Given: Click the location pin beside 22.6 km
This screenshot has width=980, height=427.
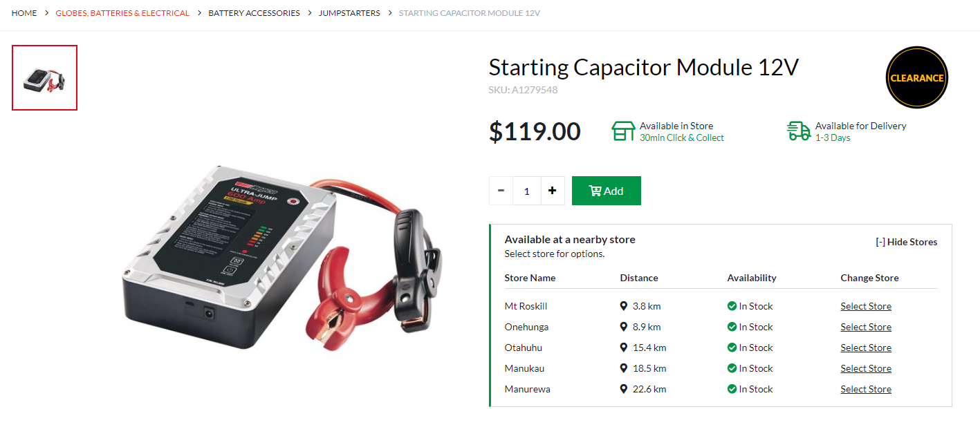Looking at the screenshot, I should (x=624, y=389).
